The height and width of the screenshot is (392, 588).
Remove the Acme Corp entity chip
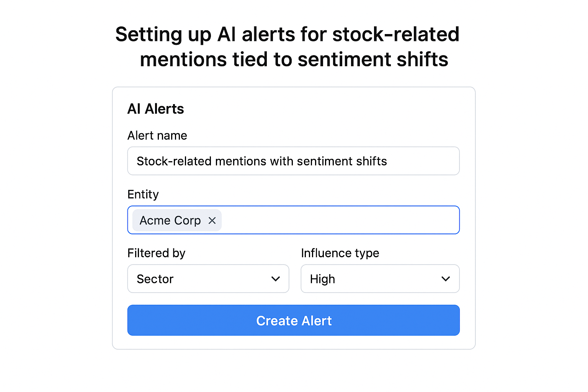click(212, 220)
